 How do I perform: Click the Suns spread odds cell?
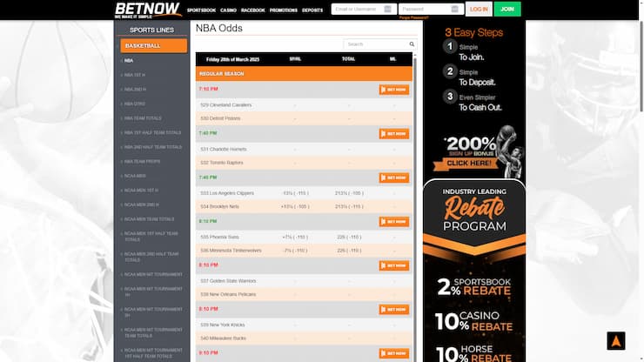pos(295,237)
